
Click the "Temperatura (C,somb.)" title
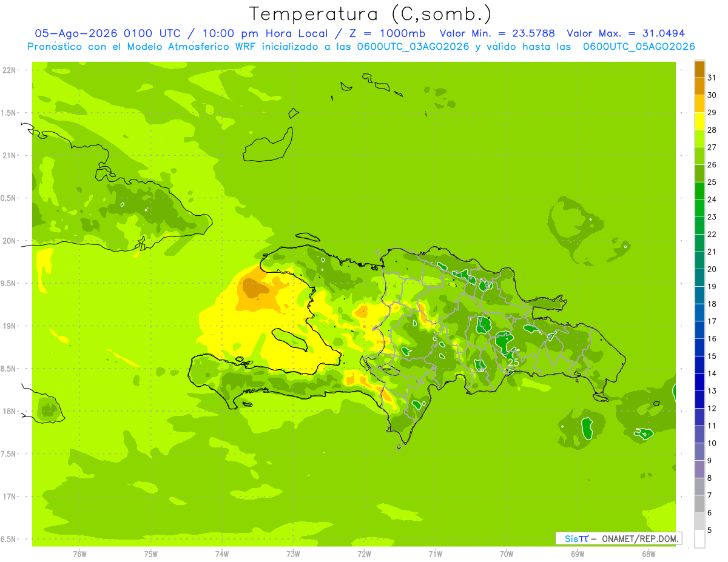pyautogui.click(x=371, y=14)
